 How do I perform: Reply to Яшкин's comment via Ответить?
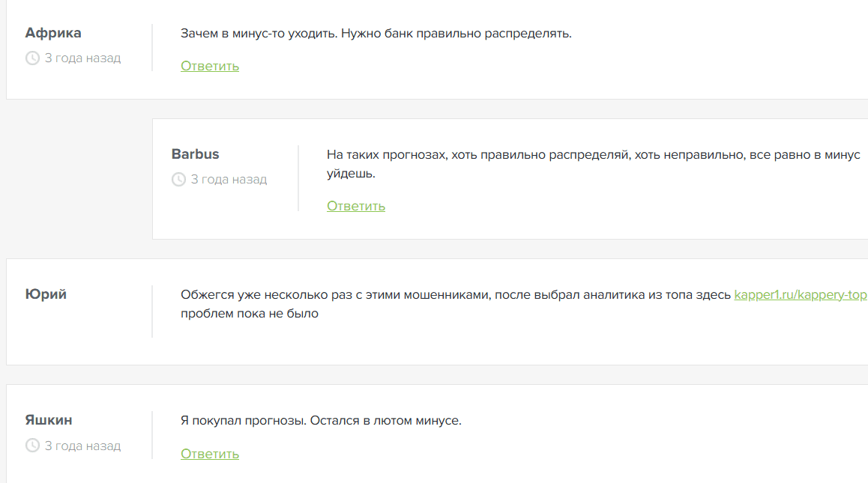[210, 454]
